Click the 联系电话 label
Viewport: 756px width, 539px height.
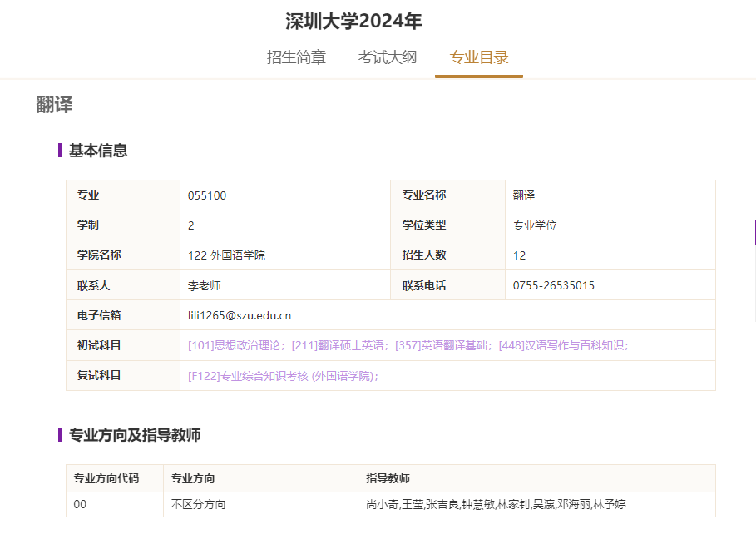point(424,286)
